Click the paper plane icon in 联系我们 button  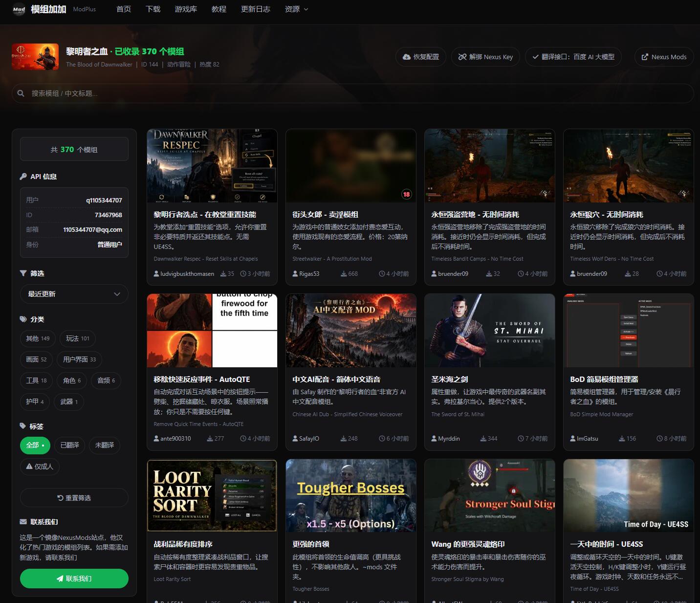60,579
